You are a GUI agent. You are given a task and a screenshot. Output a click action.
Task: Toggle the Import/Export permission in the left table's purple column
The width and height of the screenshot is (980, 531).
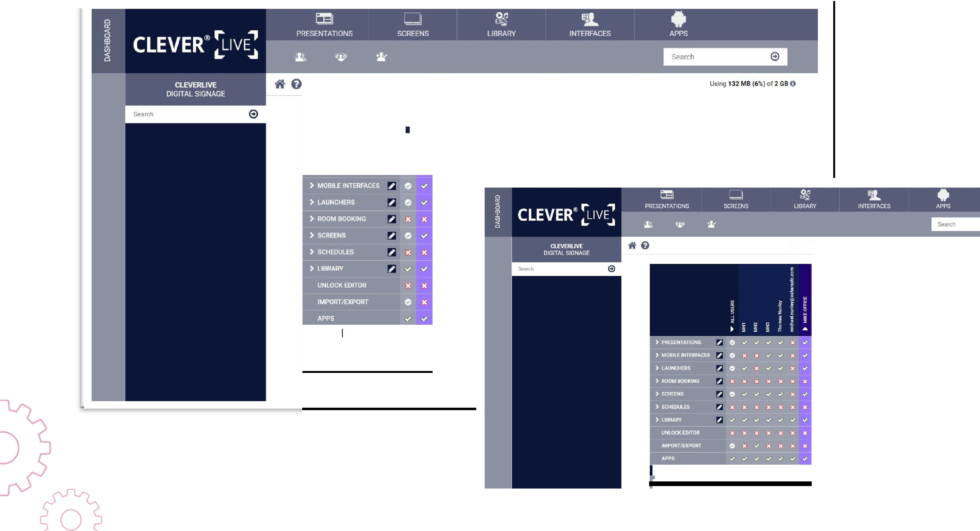pos(424,302)
